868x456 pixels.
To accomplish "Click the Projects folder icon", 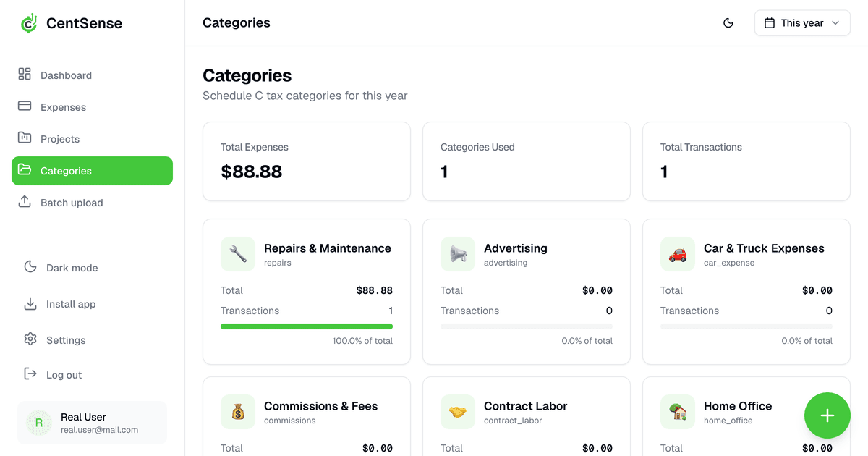I will pyautogui.click(x=25, y=138).
